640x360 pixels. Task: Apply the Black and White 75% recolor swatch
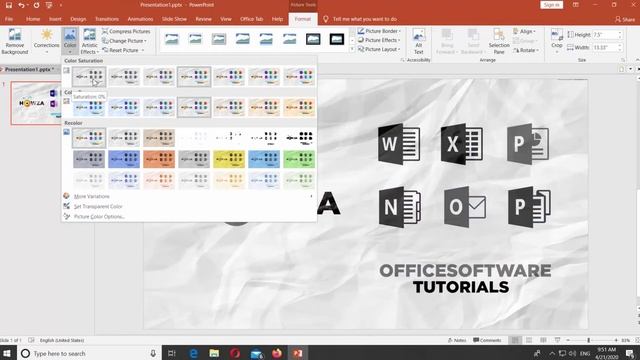(x=299, y=138)
